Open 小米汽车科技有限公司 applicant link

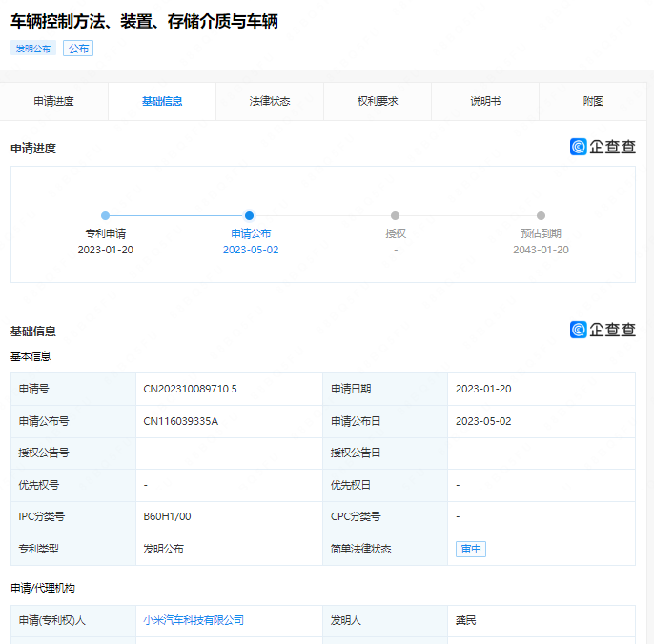[x=194, y=620]
